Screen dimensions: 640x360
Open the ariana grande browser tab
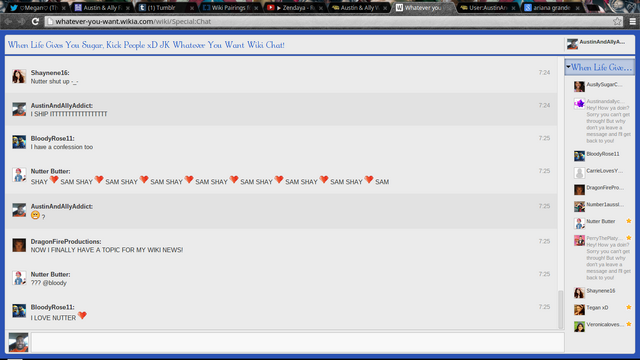[x=552, y=8]
